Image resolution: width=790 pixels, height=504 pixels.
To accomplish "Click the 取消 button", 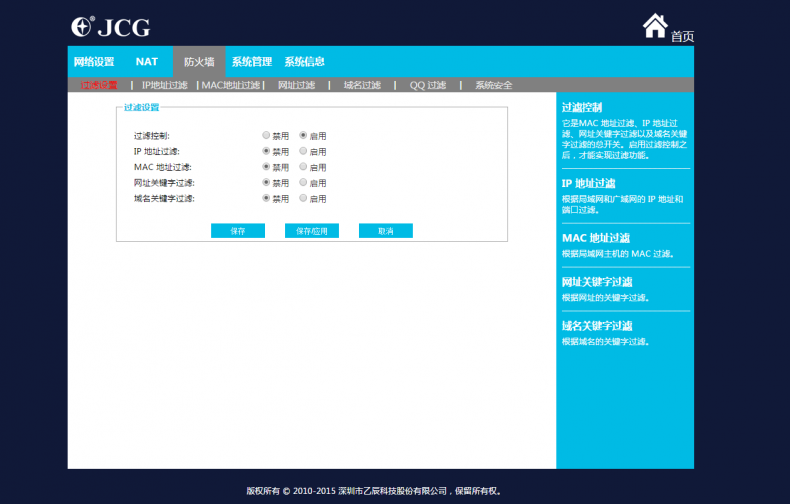I will point(386,231).
